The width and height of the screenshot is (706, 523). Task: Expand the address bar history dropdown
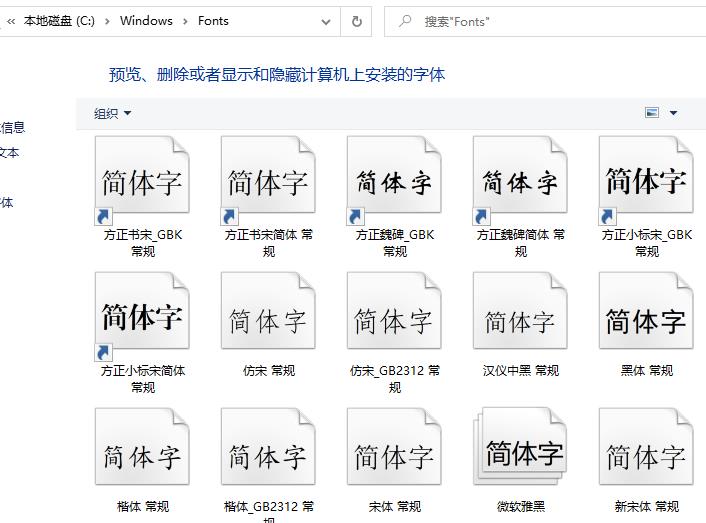[326, 21]
